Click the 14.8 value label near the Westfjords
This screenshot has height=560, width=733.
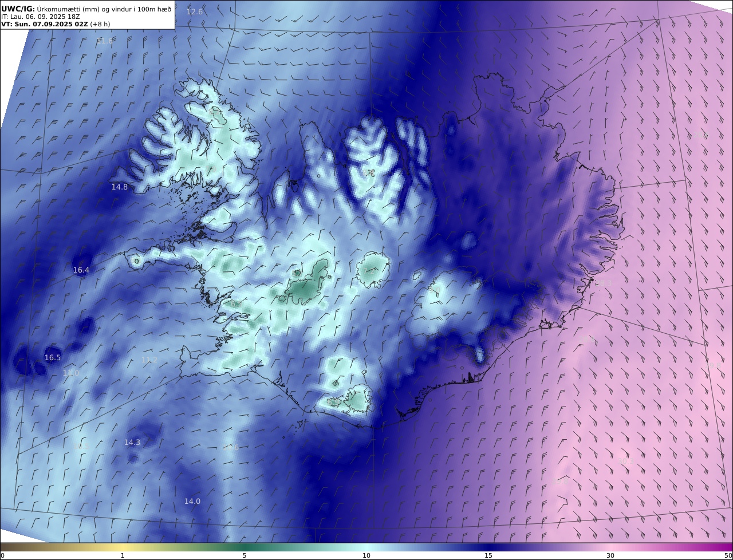pos(120,187)
